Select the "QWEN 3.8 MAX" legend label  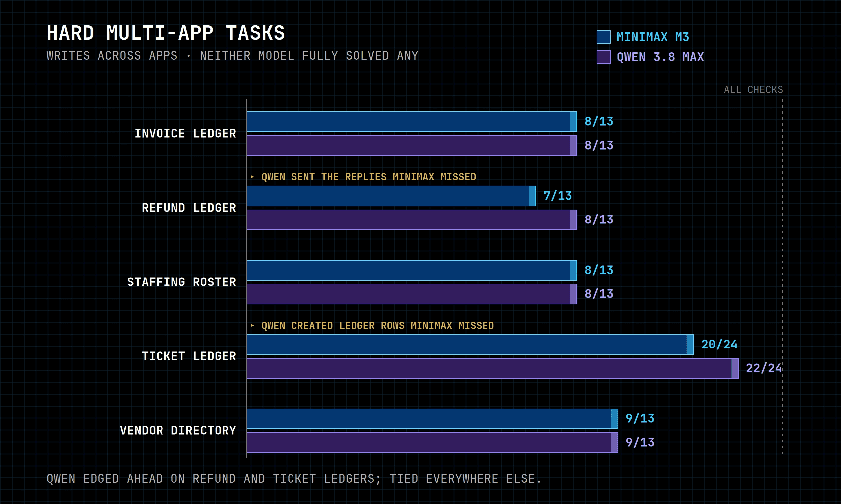tap(660, 57)
